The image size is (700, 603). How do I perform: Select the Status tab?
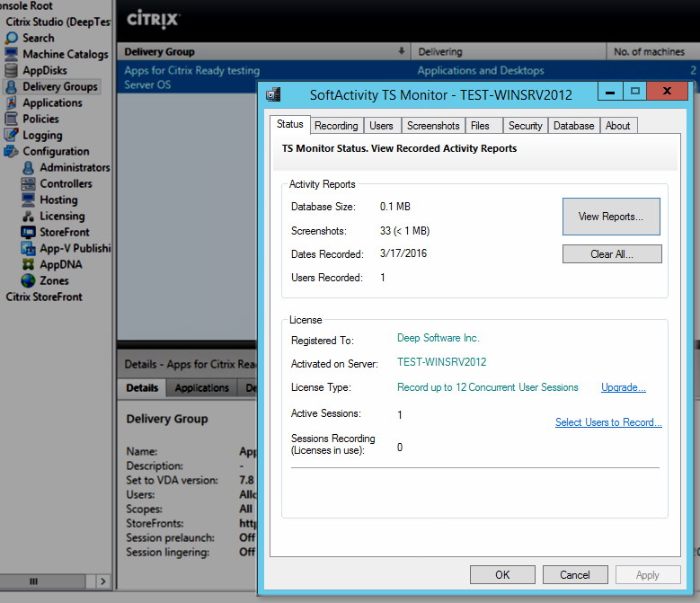pos(289,124)
